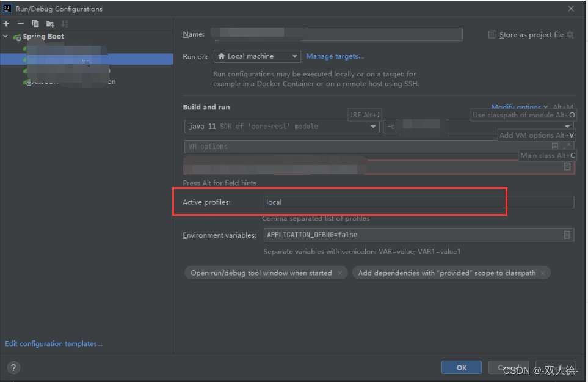Open help with question mark button
Viewport: 588px width, 382px height.
tap(13, 368)
